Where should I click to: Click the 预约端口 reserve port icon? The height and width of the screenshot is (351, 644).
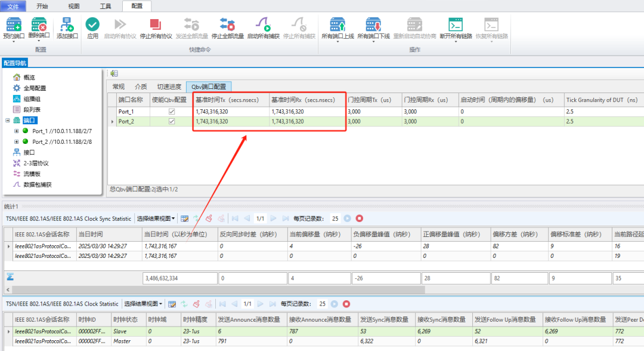14,24
